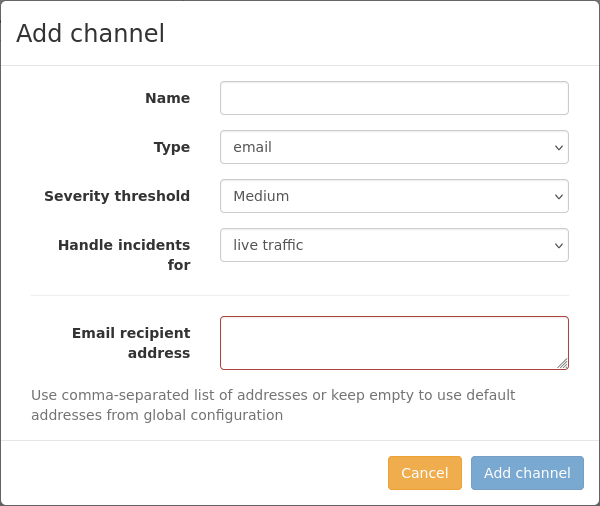Click the chevron arrow on Type select
The height and width of the screenshot is (506, 600).
tap(559, 147)
